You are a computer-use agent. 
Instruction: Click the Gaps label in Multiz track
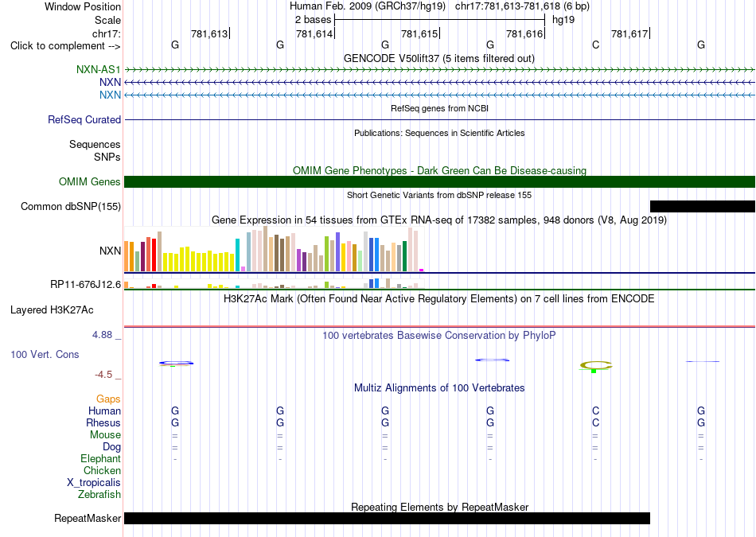click(x=108, y=399)
